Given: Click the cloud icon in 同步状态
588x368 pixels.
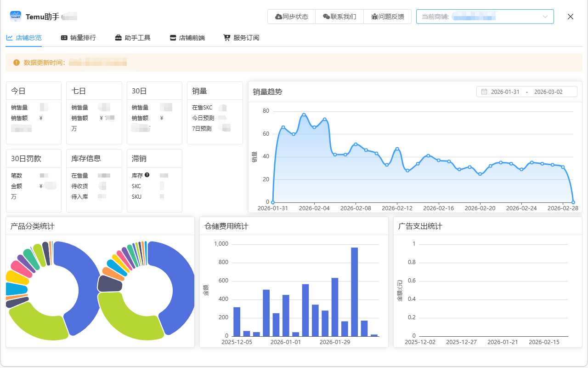Looking at the screenshot, I should (278, 17).
